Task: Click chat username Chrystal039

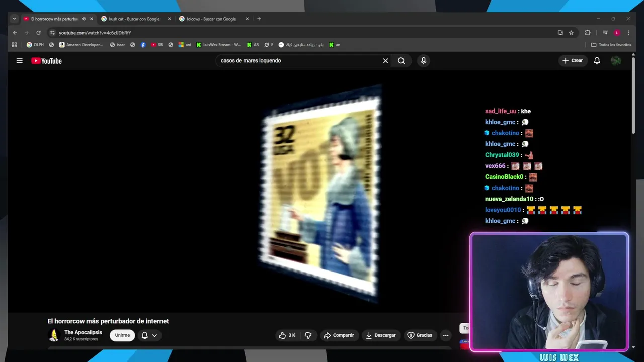Action: 502,155
